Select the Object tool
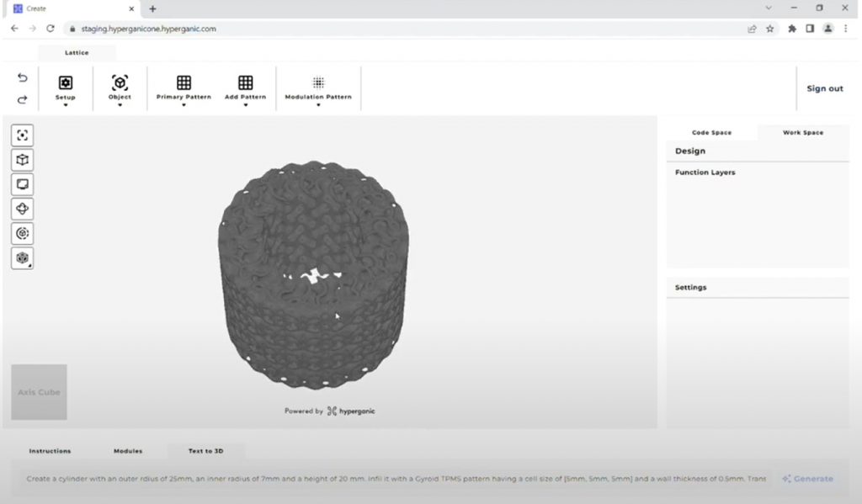Viewport: 862px width, 504px height. tap(120, 82)
